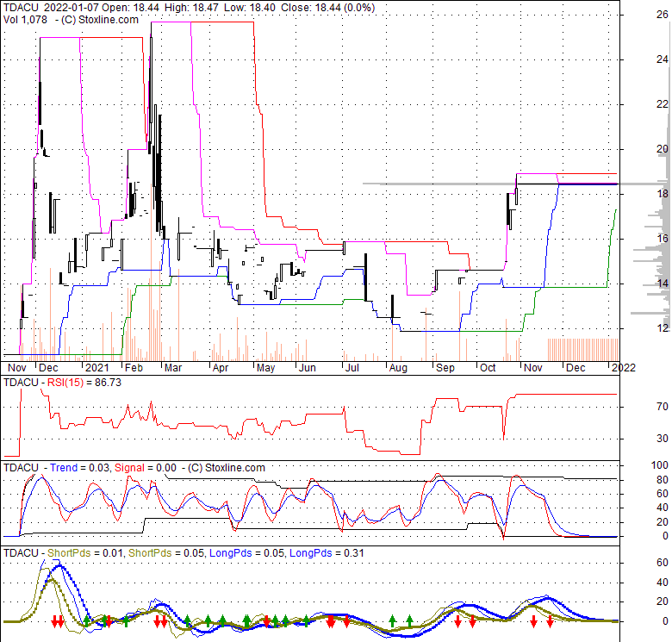Click the 'Vol 1,078' volume label
This screenshot has width=672, height=642.
(x=25, y=20)
